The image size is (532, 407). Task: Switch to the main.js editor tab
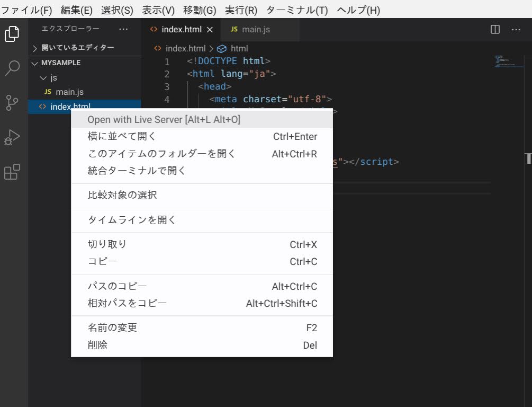pyautogui.click(x=260, y=30)
